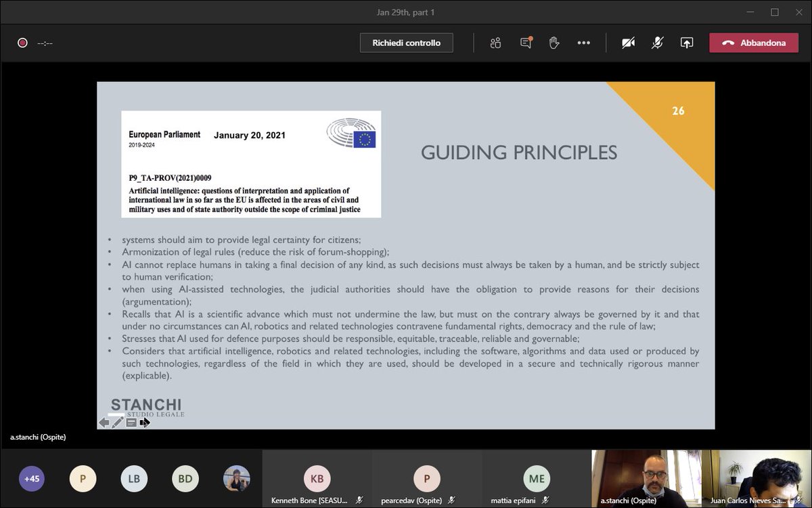Select the Kenneth Bone participant tile

[x=317, y=480]
